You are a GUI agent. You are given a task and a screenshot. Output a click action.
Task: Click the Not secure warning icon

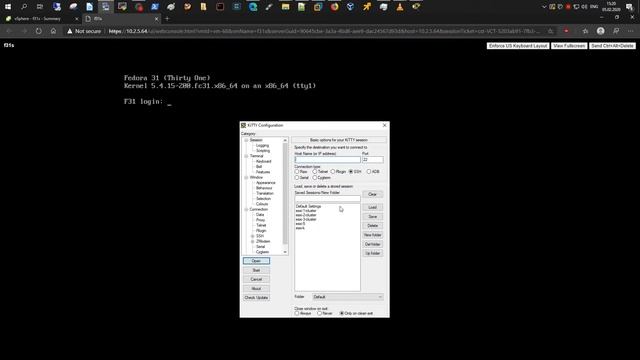pos(69,31)
